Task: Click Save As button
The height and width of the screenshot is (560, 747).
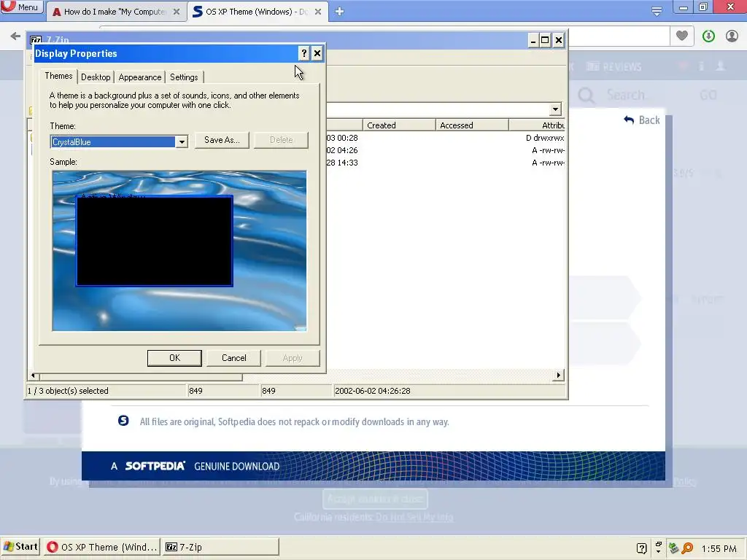Action: click(222, 140)
